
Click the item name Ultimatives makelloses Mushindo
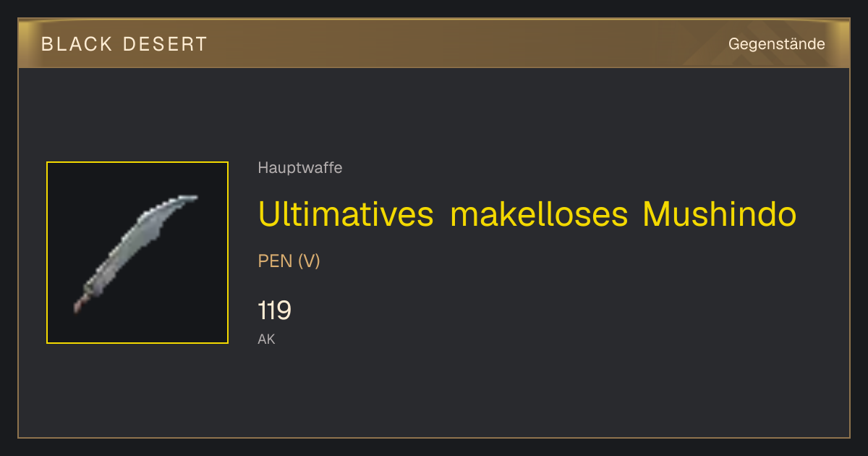(x=527, y=214)
